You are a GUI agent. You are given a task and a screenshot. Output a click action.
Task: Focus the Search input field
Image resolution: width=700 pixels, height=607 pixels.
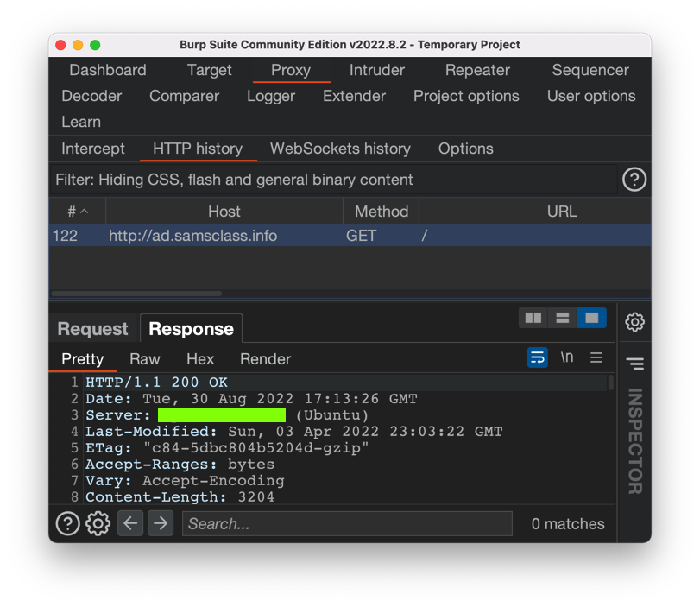click(347, 523)
